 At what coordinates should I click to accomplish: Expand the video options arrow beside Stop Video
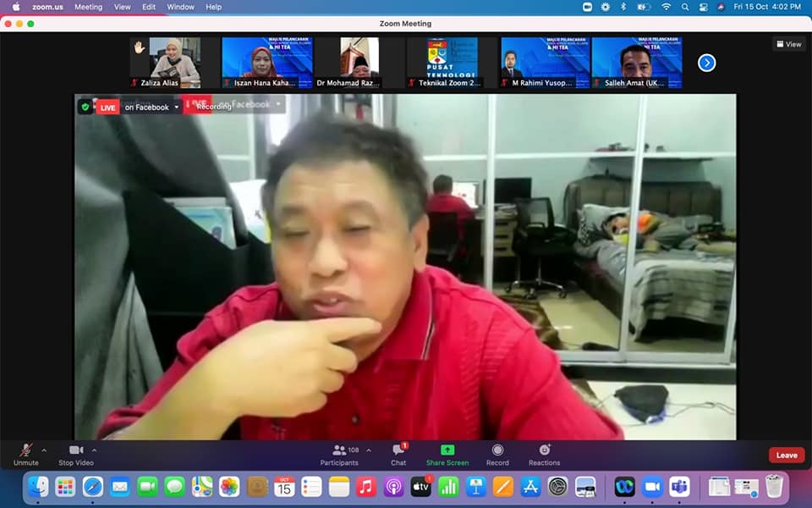click(94, 450)
